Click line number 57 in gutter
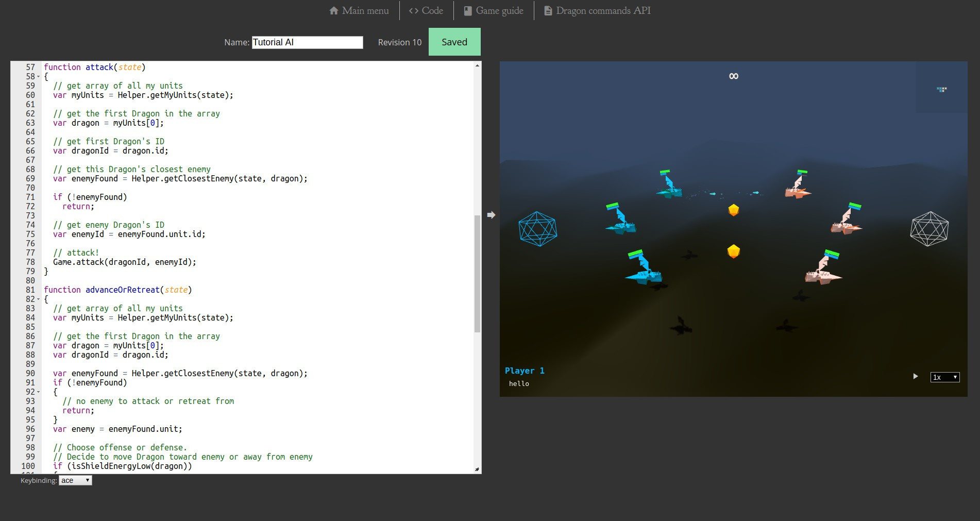 pos(30,67)
